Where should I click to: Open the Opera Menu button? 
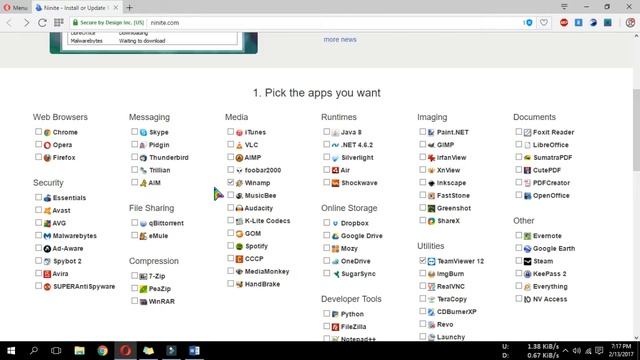[x=16, y=7]
